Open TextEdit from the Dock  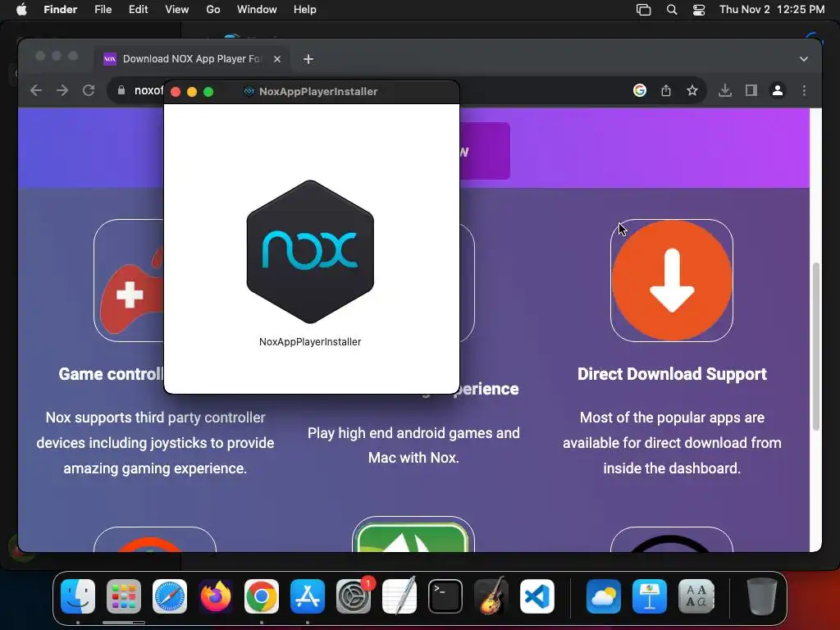click(x=399, y=596)
